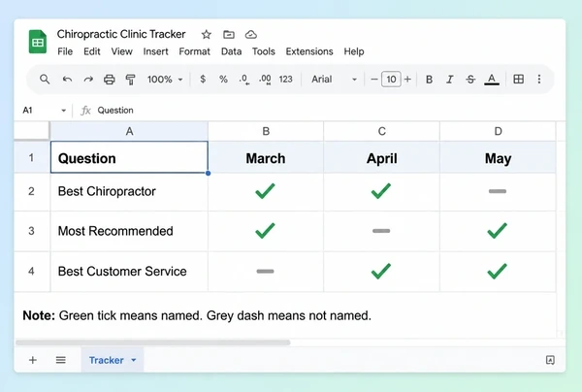Select the Most Recommended cell

(x=129, y=231)
